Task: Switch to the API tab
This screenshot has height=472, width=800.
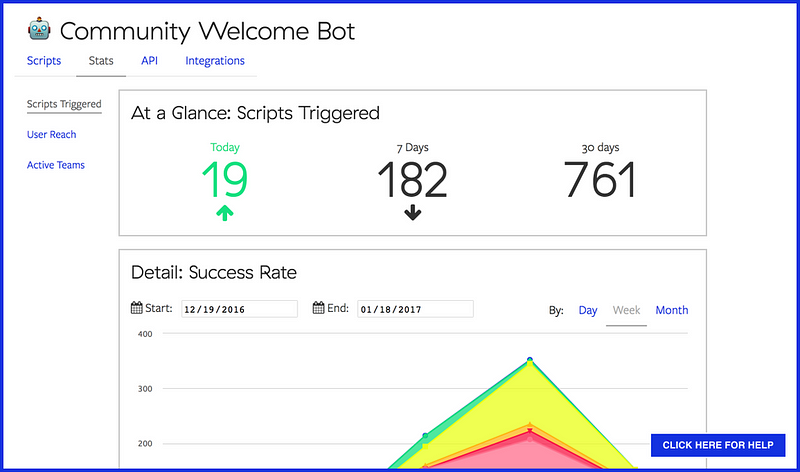Action: pyautogui.click(x=149, y=61)
